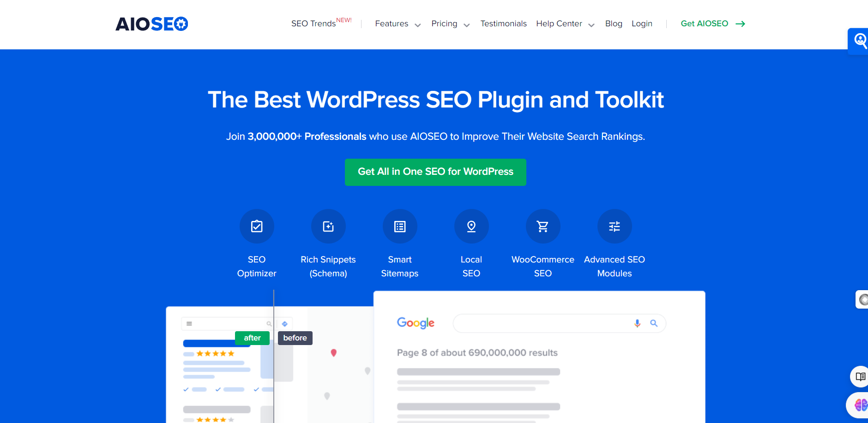Go to Testimonials page
The width and height of the screenshot is (868, 423).
(x=503, y=24)
